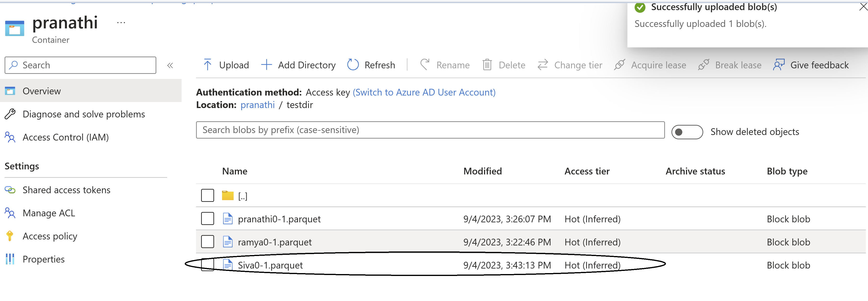
Task: Select the ramya0-1.parquet row checkbox
Action: [x=208, y=242]
